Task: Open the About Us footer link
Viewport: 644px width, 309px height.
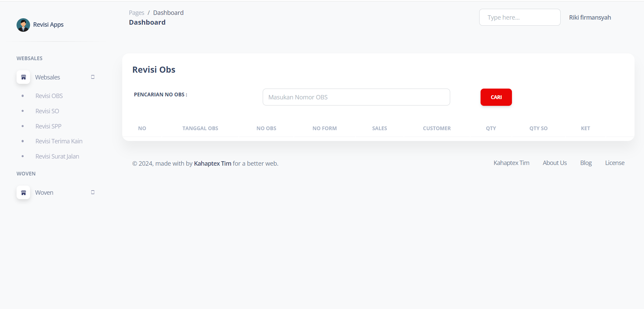Action: click(555, 163)
